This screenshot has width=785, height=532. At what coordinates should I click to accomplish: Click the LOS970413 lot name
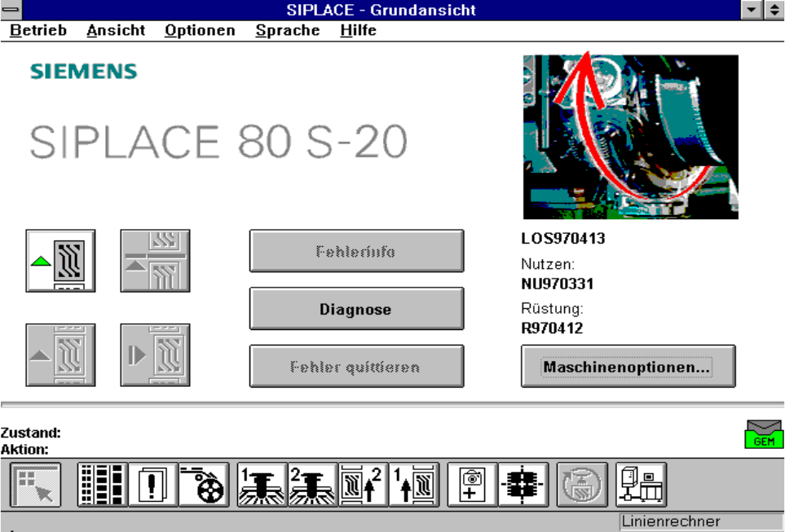coord(563,238)
